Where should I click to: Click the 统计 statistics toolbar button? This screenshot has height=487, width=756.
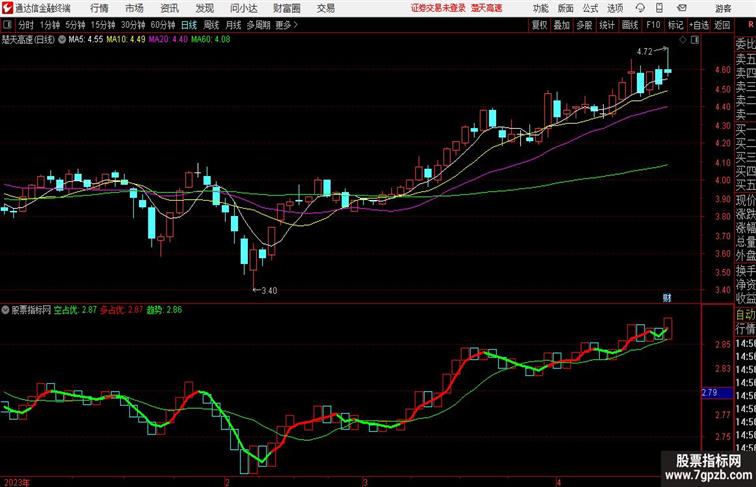607,25
